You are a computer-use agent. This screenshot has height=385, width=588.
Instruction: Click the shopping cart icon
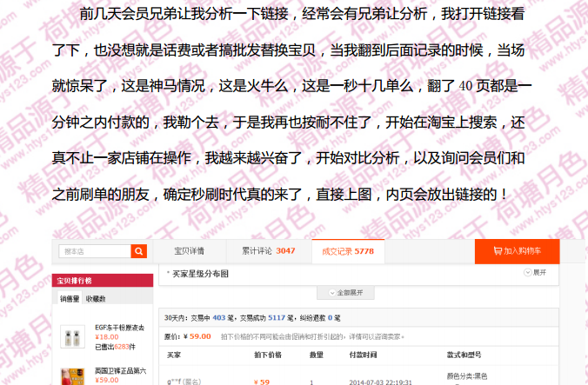(x=497, y=251)
